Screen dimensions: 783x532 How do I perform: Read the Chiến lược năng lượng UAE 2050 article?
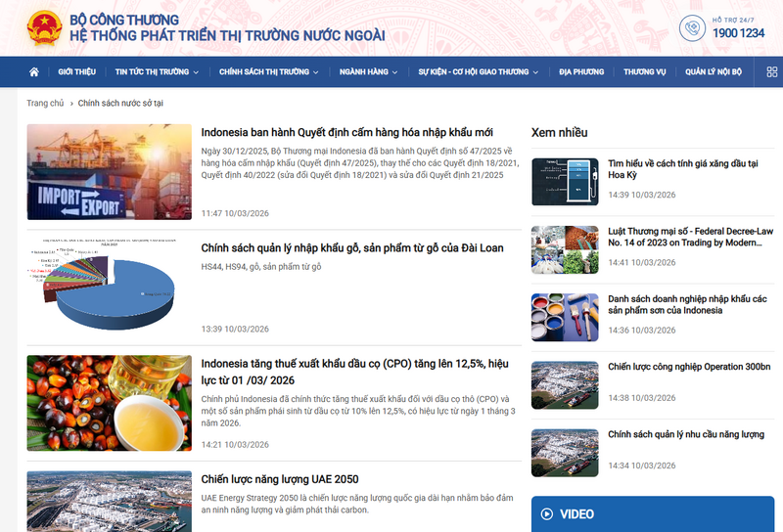(x=280, y=479)
